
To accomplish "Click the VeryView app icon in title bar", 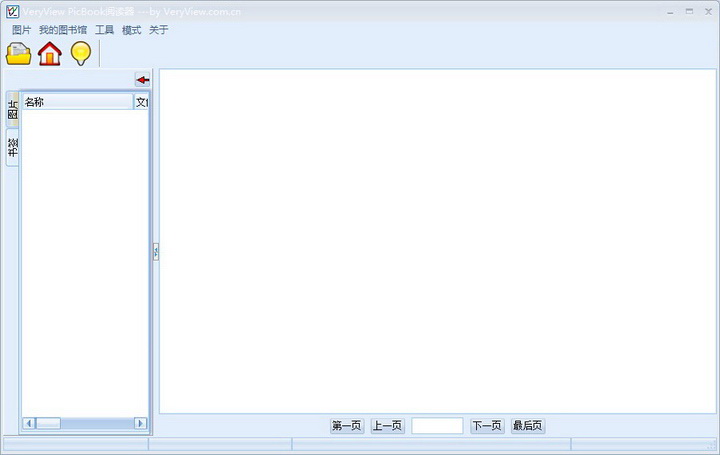I will point(13,11).
